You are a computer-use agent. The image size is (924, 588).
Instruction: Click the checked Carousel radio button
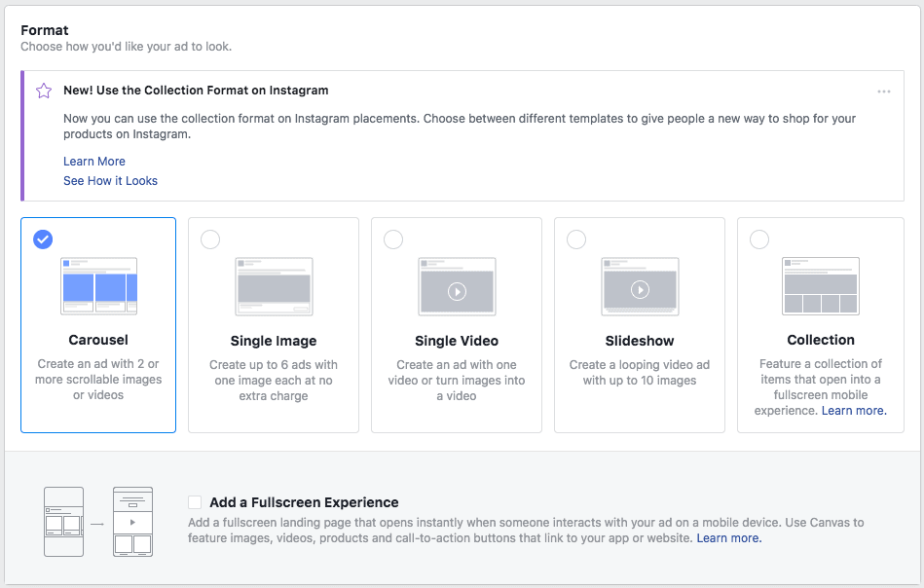[x=43, y=239]
